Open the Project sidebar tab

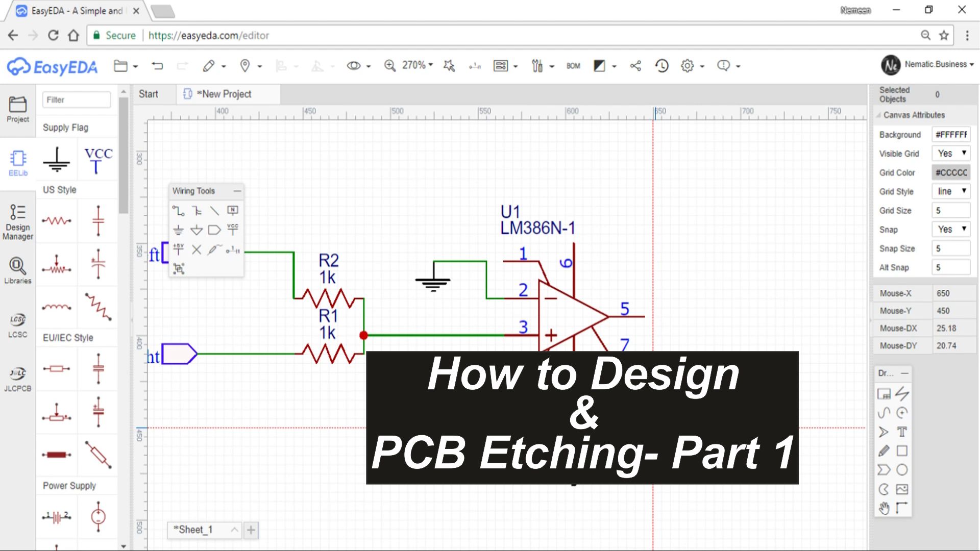coord(18,109)
